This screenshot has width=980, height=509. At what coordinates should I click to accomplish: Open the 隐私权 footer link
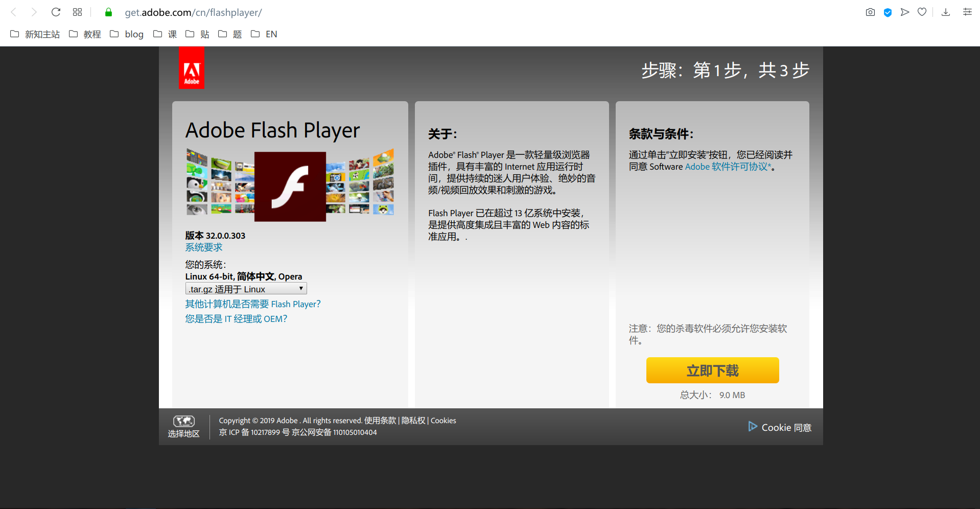413,421
